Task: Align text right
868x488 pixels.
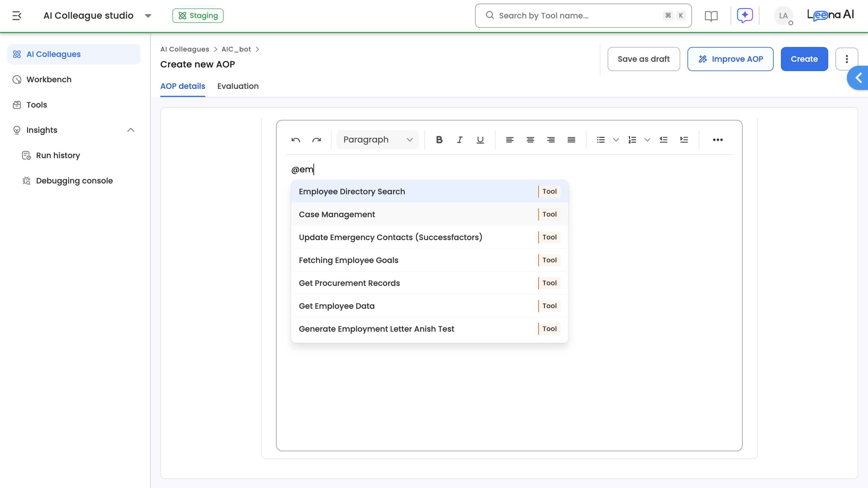Action: (551, 140)
